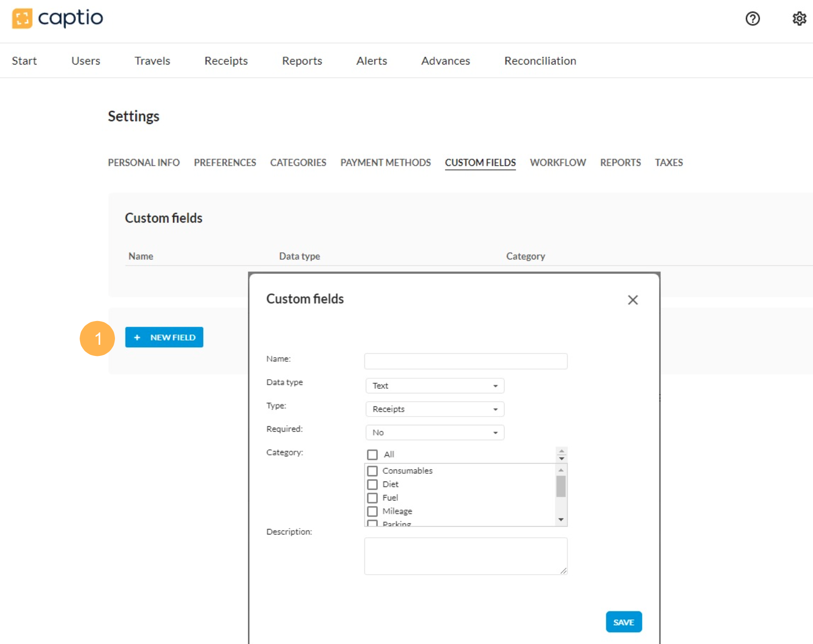
Task: Open the Receipts menu item
Action: click(x=226, y=61)
